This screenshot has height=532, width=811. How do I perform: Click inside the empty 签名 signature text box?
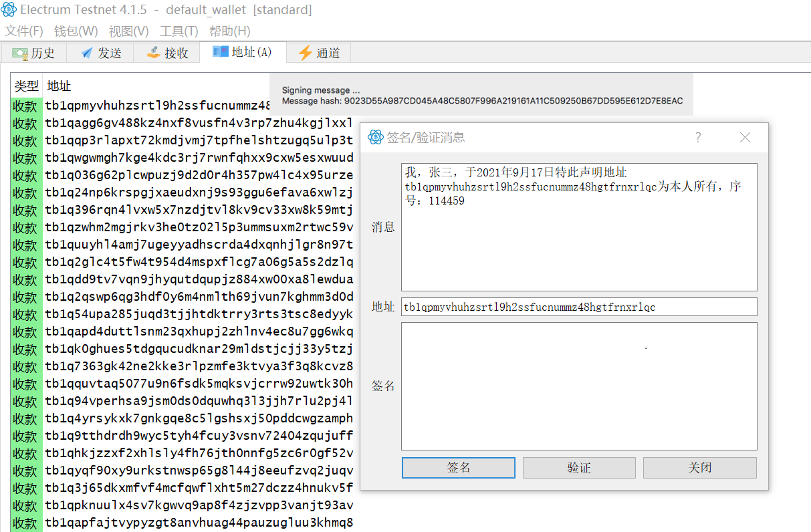(x=578, y=386)
